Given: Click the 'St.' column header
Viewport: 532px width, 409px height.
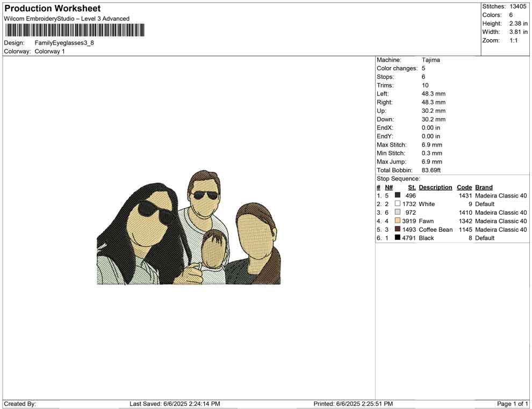Looking at the screenshot, I should click(412, 187).
